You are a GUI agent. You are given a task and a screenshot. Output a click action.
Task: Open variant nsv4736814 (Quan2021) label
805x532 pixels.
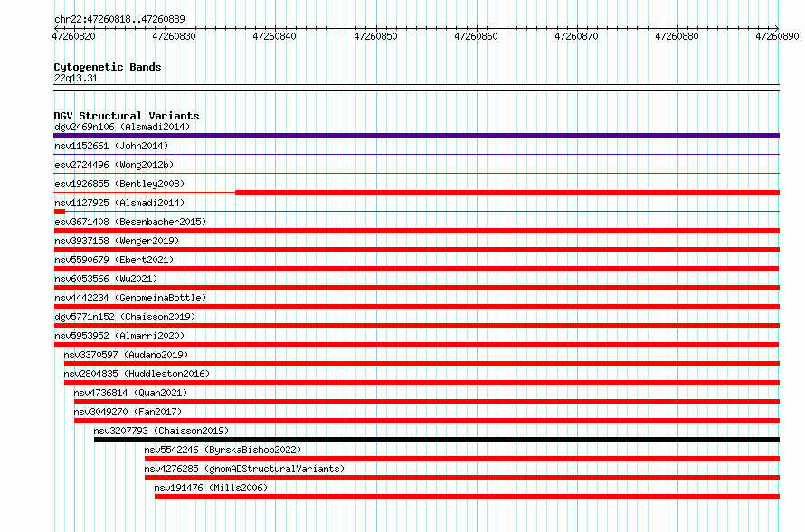click(130, 393)
